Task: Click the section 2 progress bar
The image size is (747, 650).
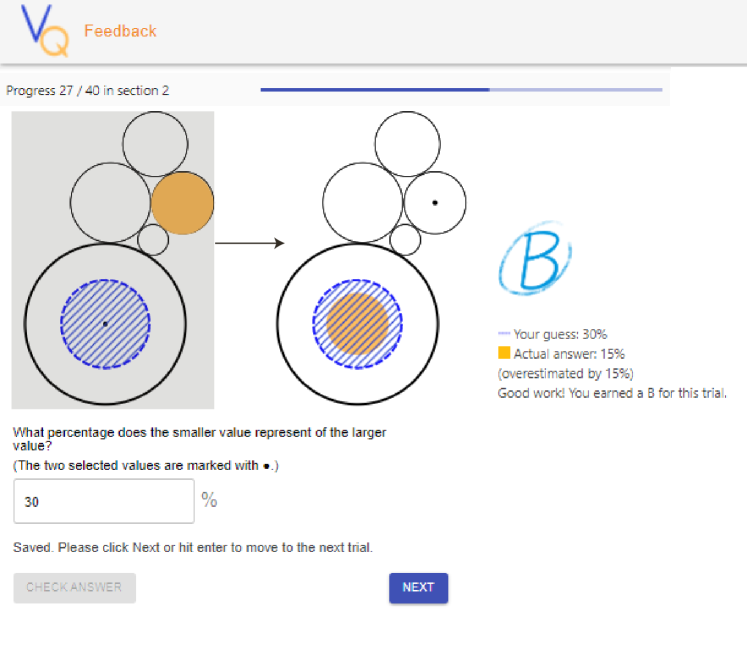Action: pyautogui.click(x=461, y=90)
